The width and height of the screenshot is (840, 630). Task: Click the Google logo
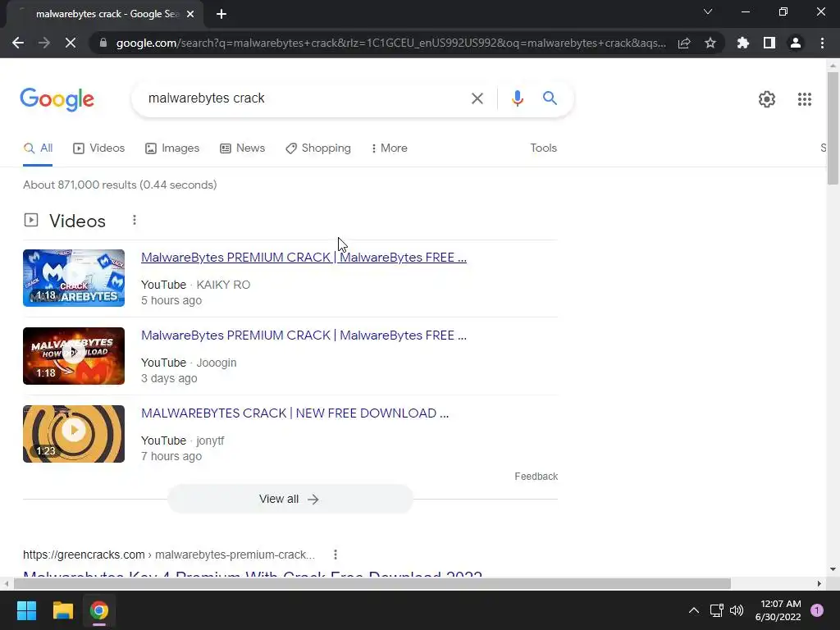coord(57,99)
